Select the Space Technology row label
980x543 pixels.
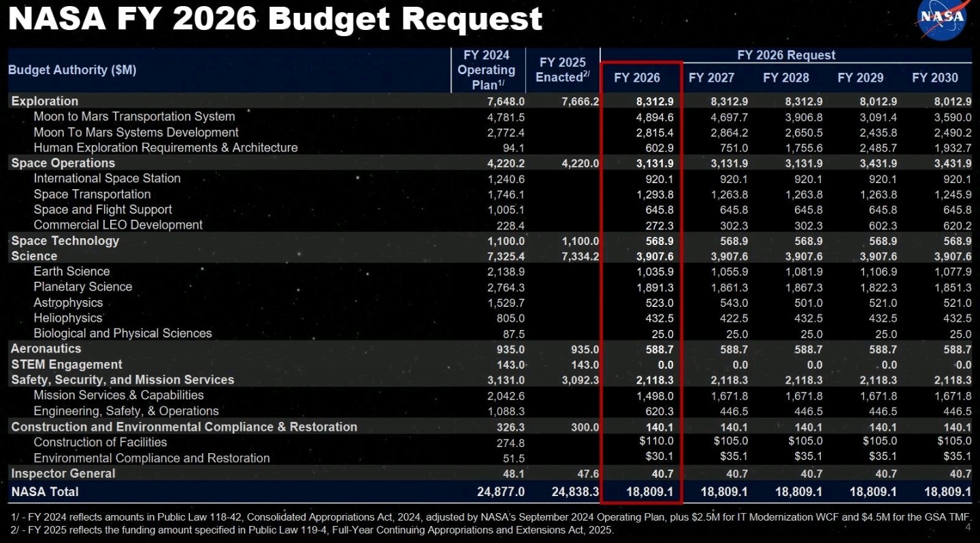tap(65, 240)
